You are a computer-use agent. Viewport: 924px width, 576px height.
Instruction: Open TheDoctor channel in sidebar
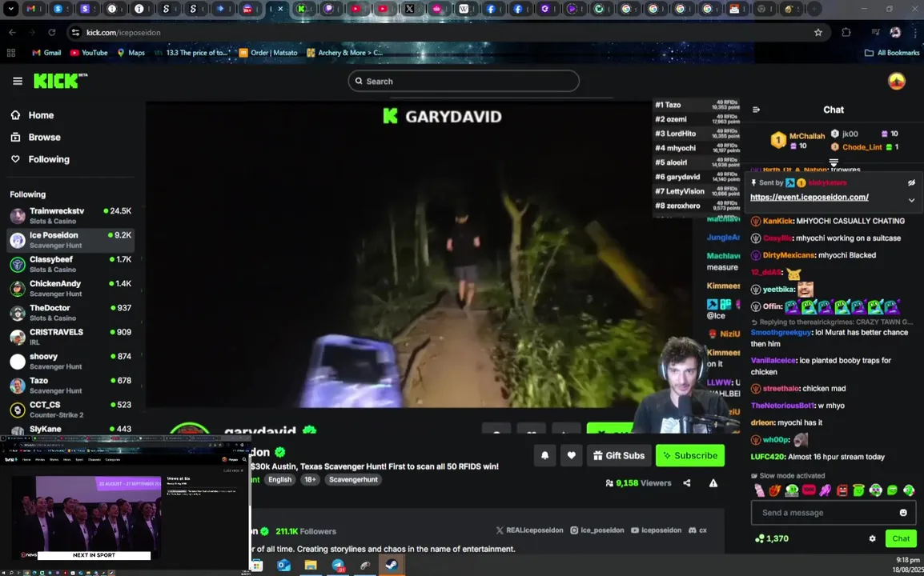pyautogui.click(x=70, y=312)
